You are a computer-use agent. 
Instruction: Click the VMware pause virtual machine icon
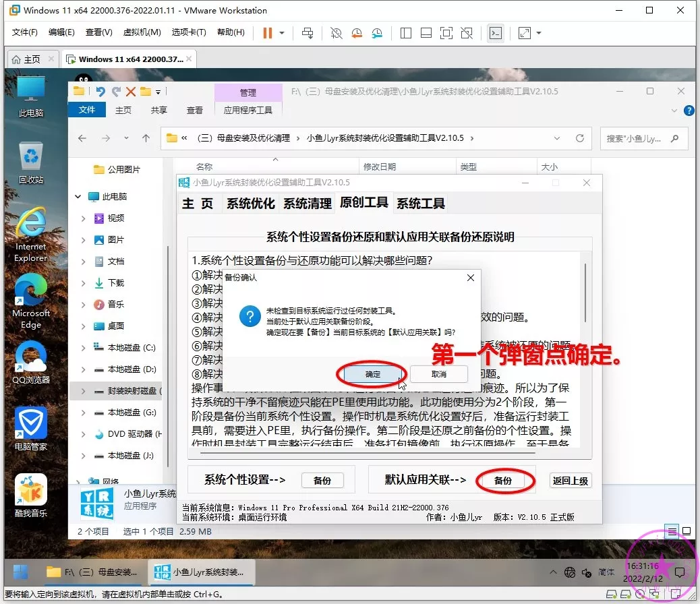(268, 32)
